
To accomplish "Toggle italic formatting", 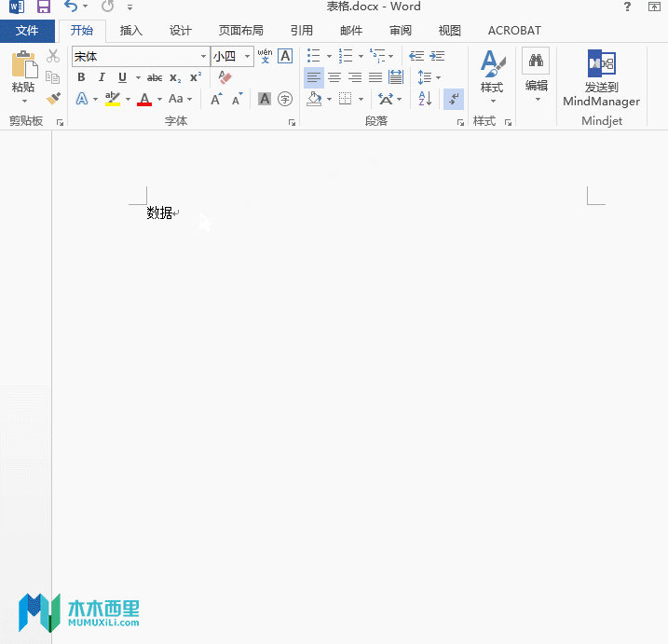I will click(x=102, y=77).
